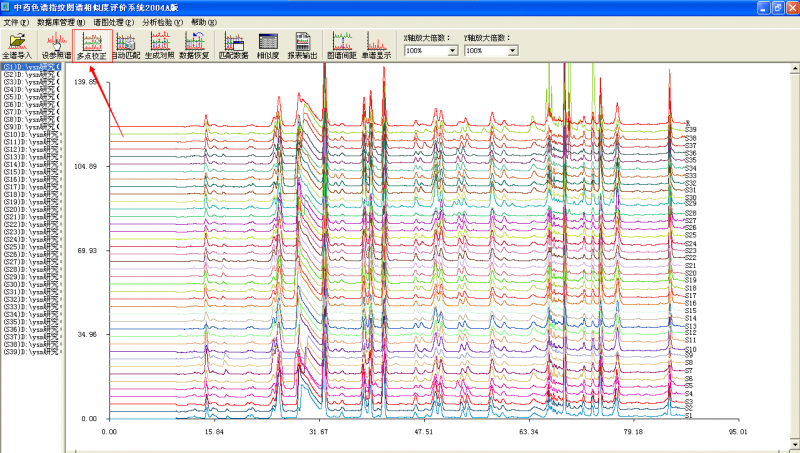Select the (S12) sample row in list
The width and height of the screenshot is (800, 453).
(31, 149)
